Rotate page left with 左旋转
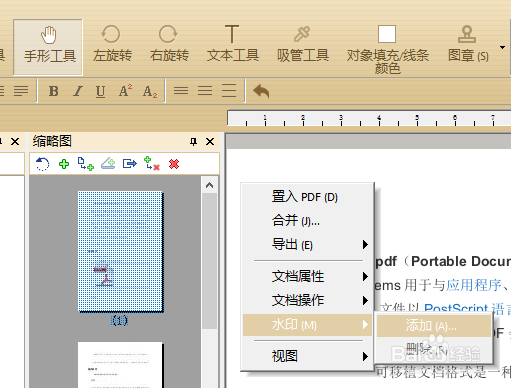Viewport: 511px width, 388px height. [112, 44]
